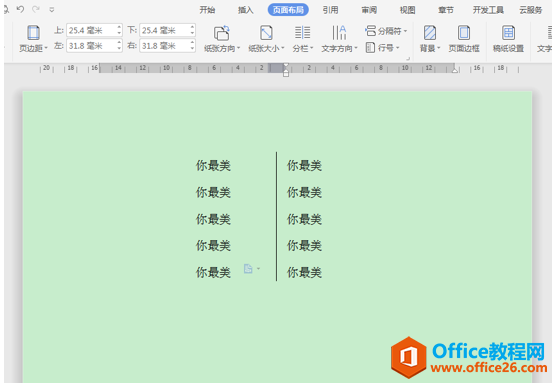The width and height of the screenshot is (554, 385).
Task: Expand the 纸张大小 dropdown arrow
Action: point(283,48)
